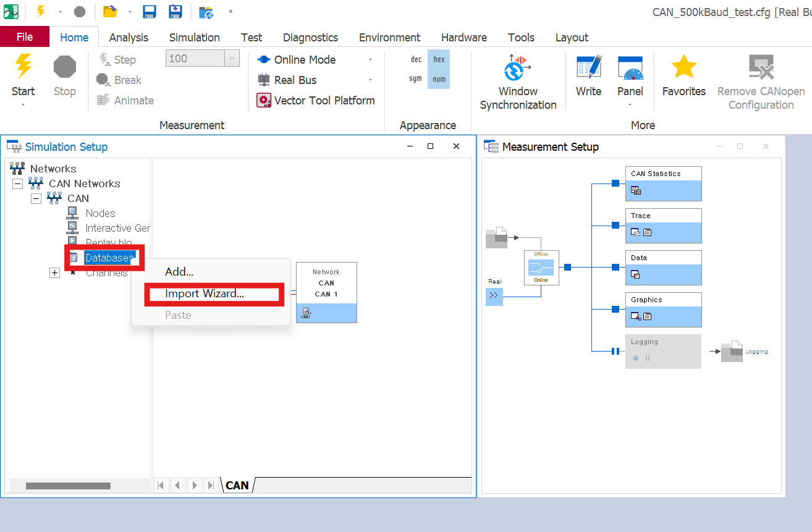Switch to the Simulation ribbon tab
The height and width of the screenshot is (532, 812).
click(194, 37)
